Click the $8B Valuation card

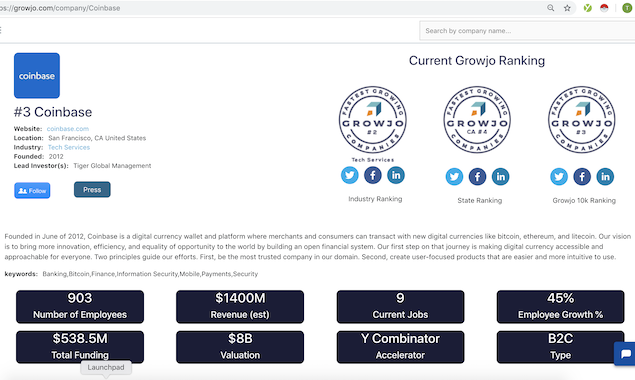tap(240, 347)
